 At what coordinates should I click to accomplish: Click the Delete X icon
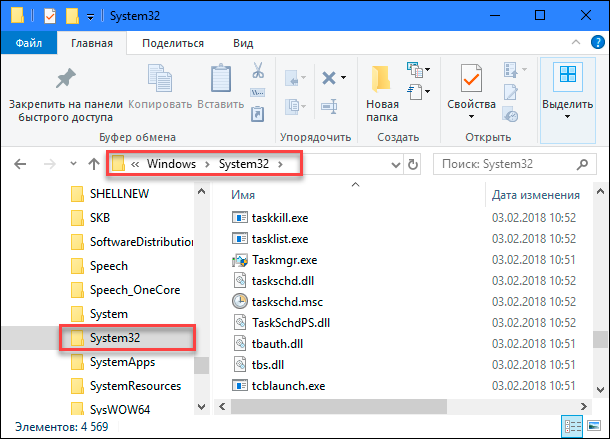point(329,78)
